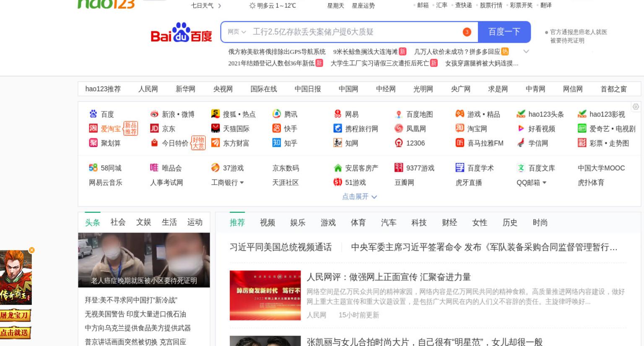Viewport: 644px width, 346px height.
Task: Open the 9377游戏 icon
Action: pyautogui.click(x=399, y=168)
